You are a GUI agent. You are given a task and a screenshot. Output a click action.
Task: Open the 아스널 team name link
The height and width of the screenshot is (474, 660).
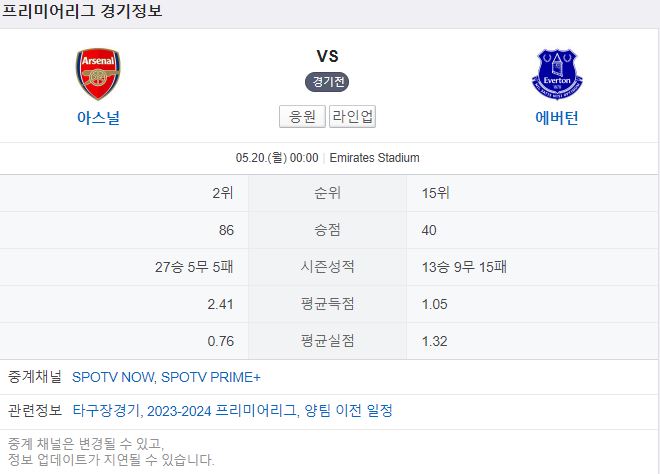point(98,118)
